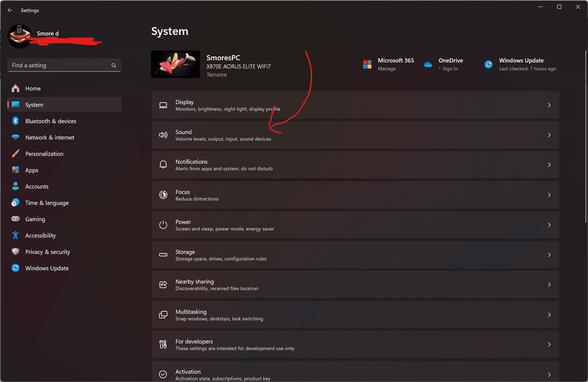Open the Sound settings speaker icon
588x382 pixels.
[x=163, y=135]
